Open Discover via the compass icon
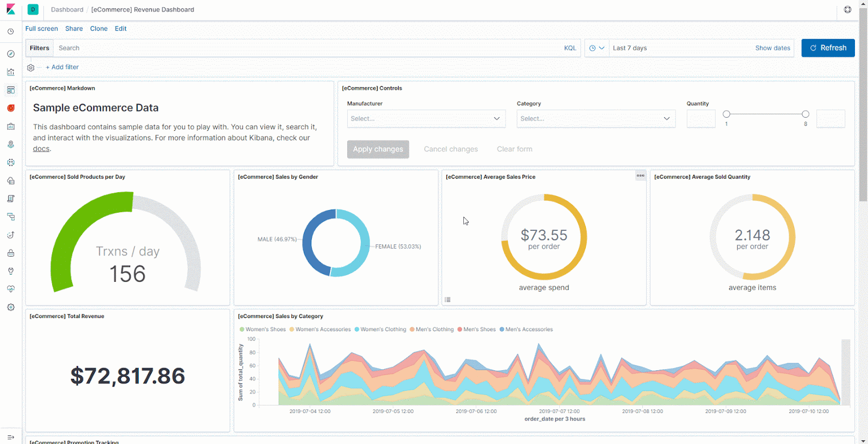This screenshot has height=444, width=868. click(10, 54)
